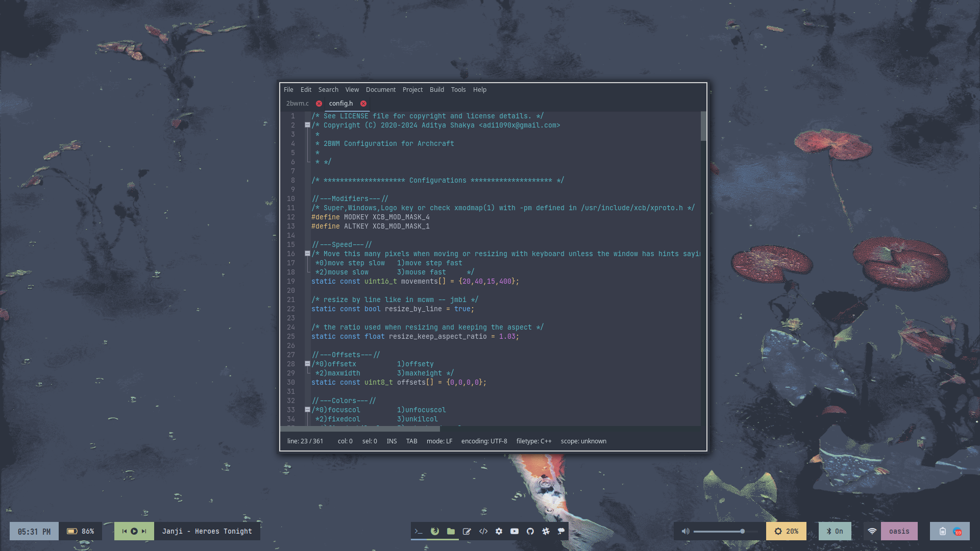The height and width of the screenshot is (551, 980).
Task: Collapse the comment fold at line 16
Action: click(307, 254)
